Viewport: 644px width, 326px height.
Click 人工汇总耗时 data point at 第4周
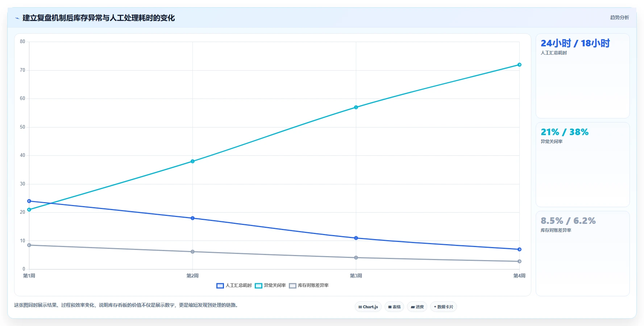pyautogui.click(x=519, y=249)
